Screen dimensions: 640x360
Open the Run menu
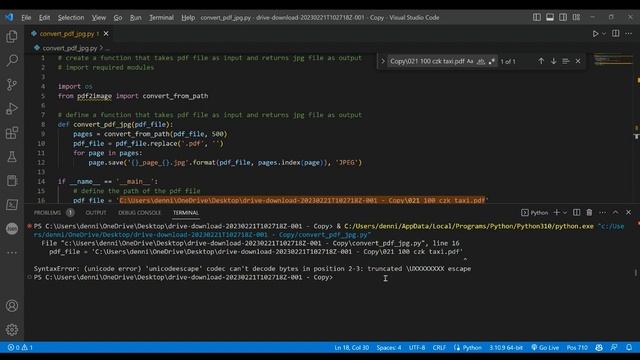(x=136, y=17)
